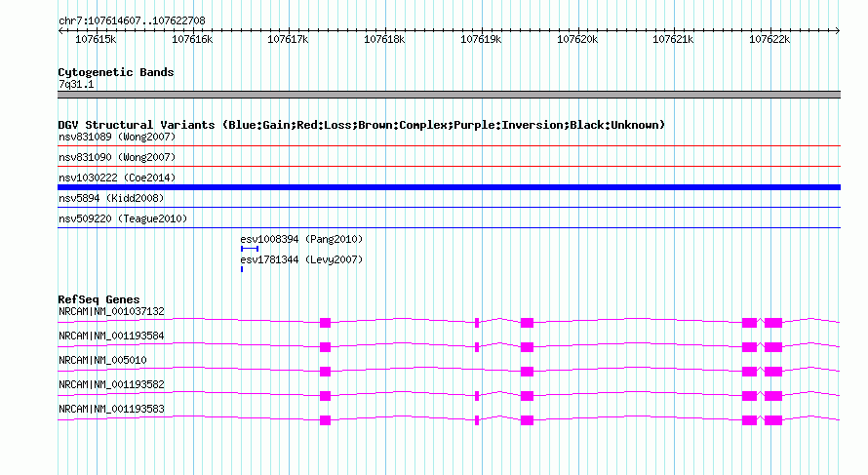Click the red loss line of nsv831090
Viewport: 868px width, 475px height.
pos(449,167)
